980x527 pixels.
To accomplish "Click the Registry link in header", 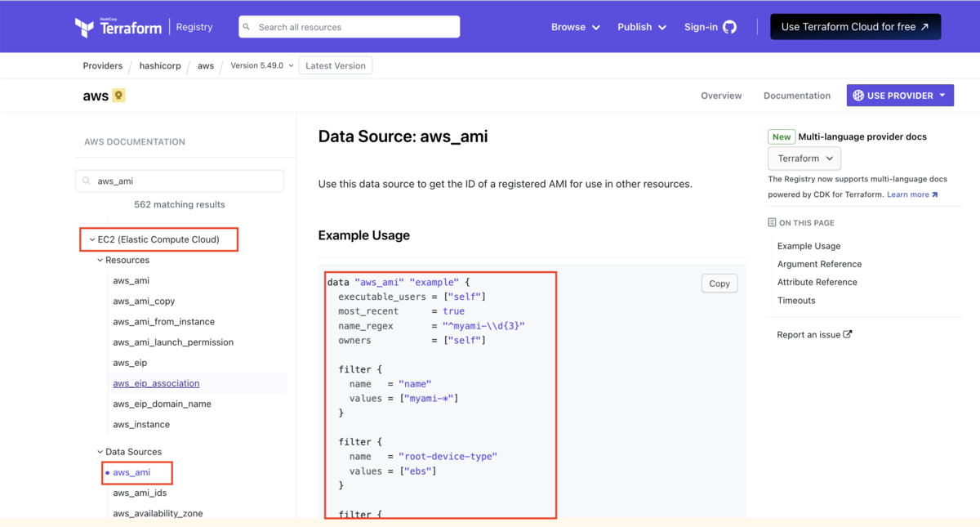I will pos(194,27).
